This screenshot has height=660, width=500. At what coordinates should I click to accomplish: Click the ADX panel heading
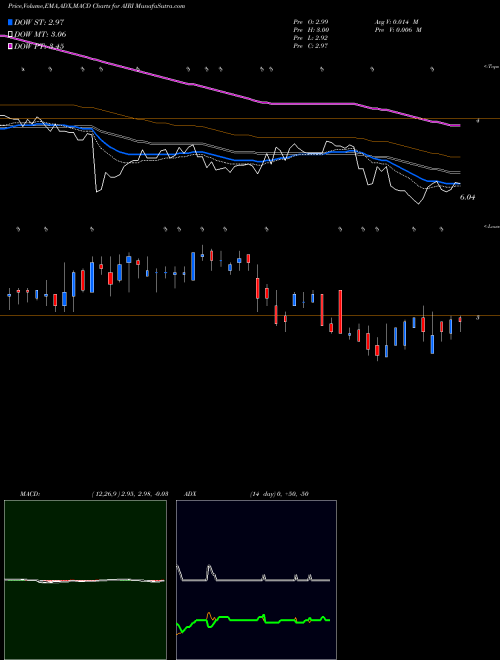pos(190,494)
